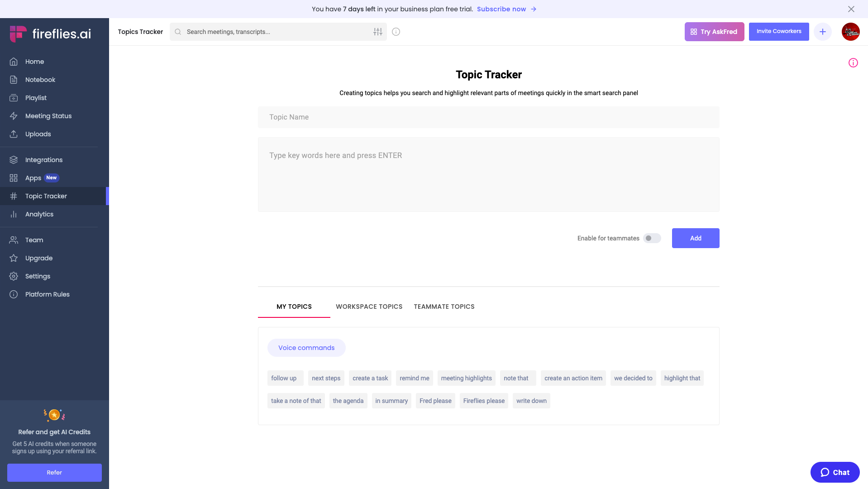This screenshot has width=868, height=489.
Task: Open the Teammate Topics tab
Action: pyautogui.click(x=444, y=307)
